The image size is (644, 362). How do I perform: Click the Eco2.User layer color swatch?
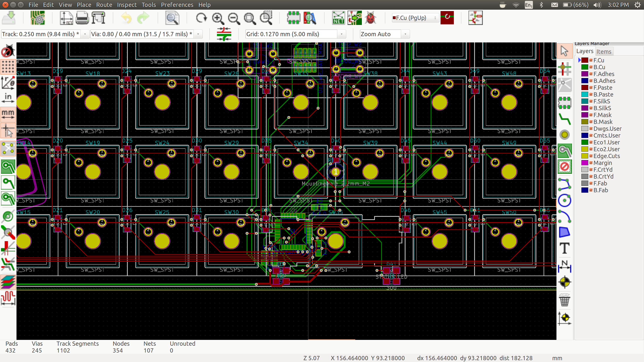click(x=584, y=149)
